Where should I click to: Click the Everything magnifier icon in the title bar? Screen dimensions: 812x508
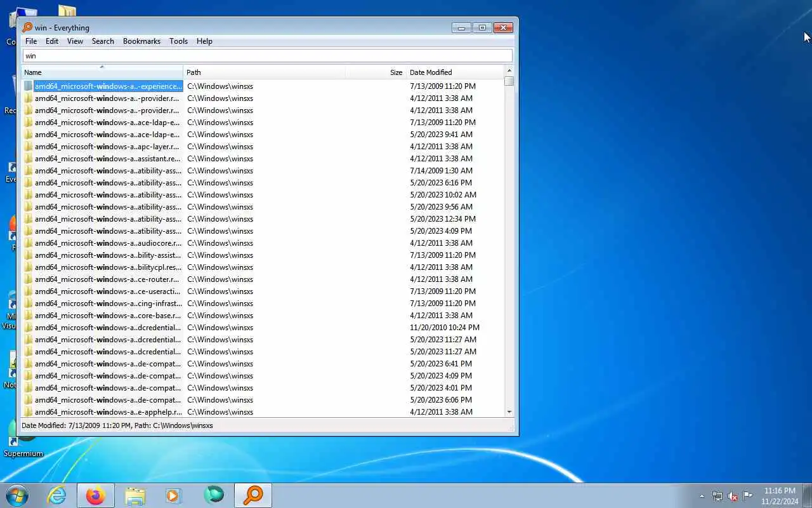point(27,27)
